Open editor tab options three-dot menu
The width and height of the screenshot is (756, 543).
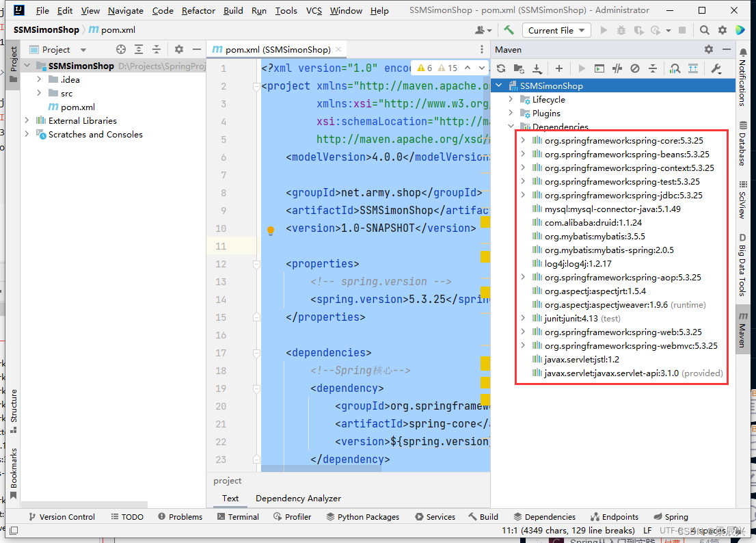pyautogui.click(x=482, y=49)
